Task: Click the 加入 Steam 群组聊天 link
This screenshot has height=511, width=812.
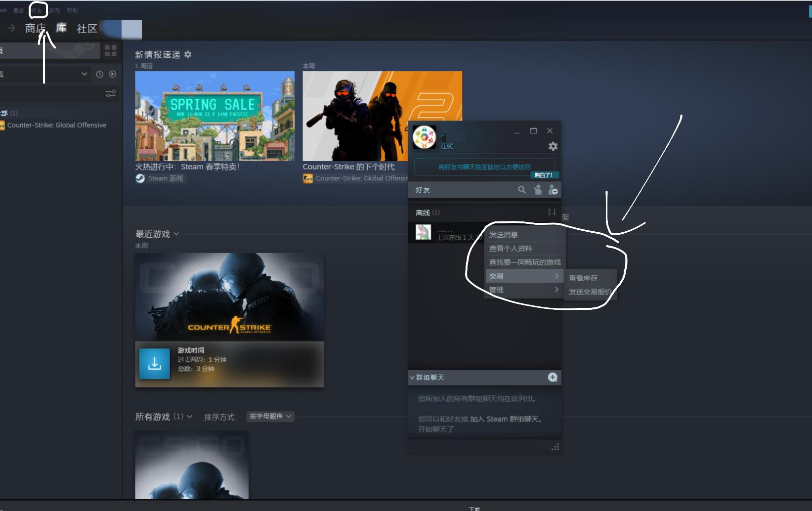Action: (x=505, y=419)
